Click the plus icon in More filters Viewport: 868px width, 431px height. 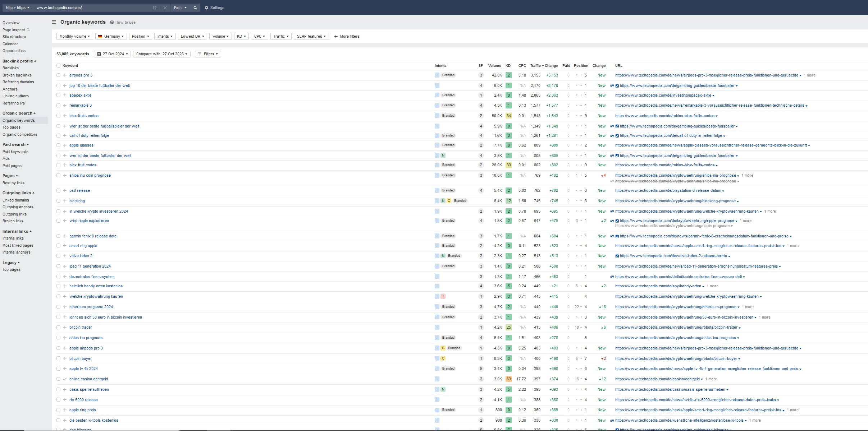tap(336, 36)
